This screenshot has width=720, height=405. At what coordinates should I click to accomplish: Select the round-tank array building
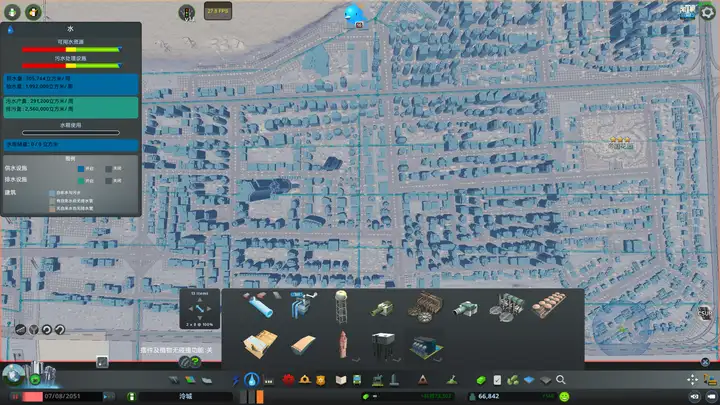coord(549,305)
